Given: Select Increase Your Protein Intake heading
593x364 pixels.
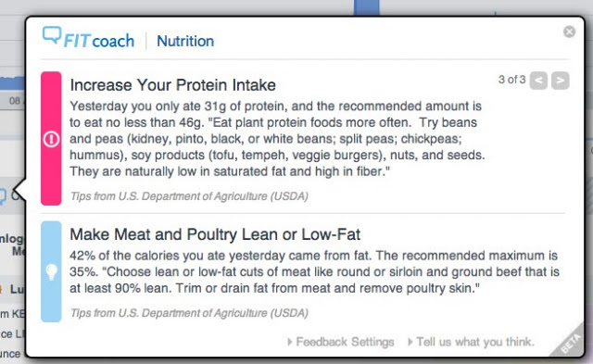Looking at the screenshot, I should (173, 85).
